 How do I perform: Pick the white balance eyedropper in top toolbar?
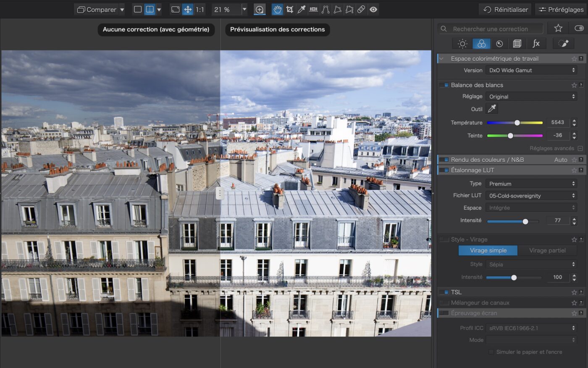pyautogui.click(x=301, y=9)
